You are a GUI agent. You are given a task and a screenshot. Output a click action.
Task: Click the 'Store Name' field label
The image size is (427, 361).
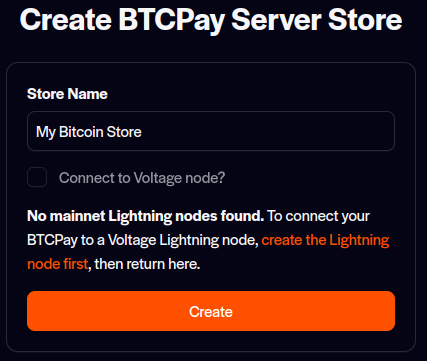click(67, 94)
